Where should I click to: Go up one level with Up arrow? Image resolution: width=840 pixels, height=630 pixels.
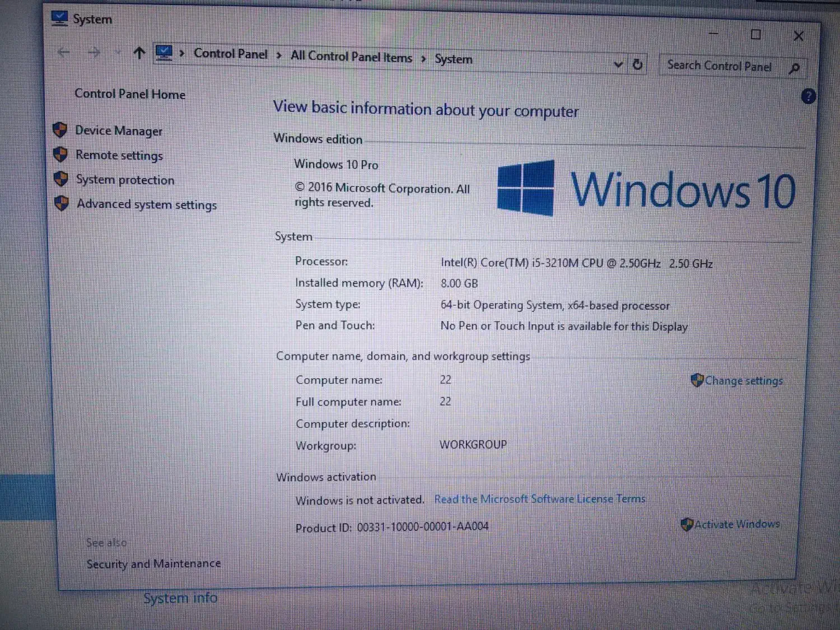click(x=139, y=53)
